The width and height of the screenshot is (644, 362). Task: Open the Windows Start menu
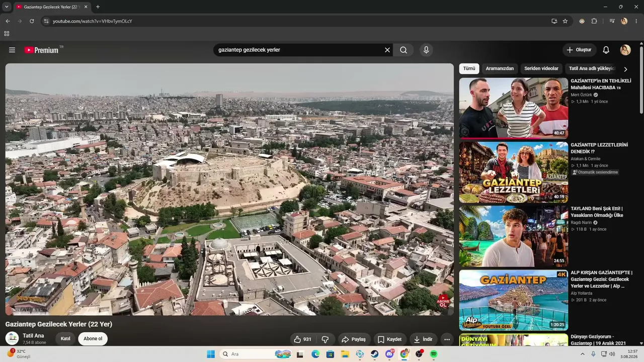211,354
